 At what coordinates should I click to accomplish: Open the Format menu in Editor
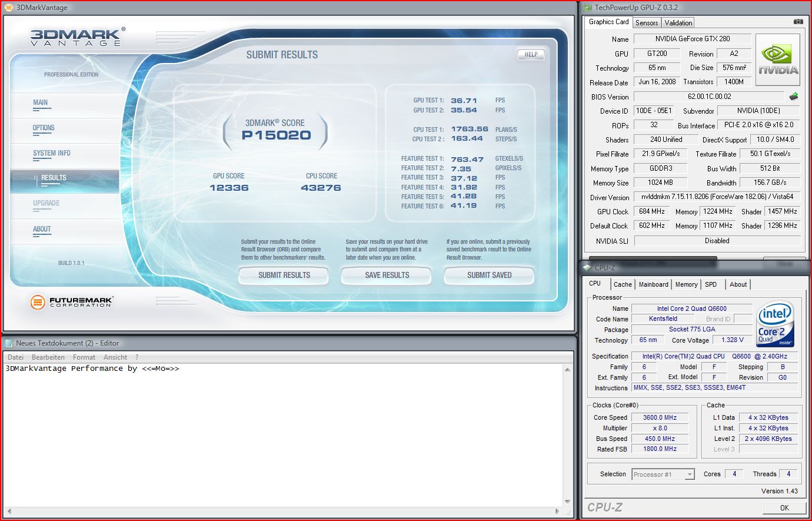(84, 357)
